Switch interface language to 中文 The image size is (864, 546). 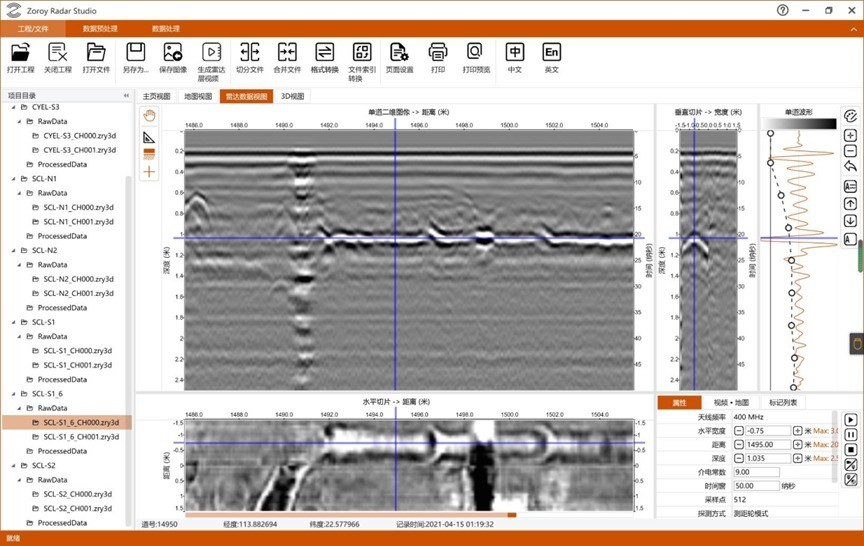(514, 52)
